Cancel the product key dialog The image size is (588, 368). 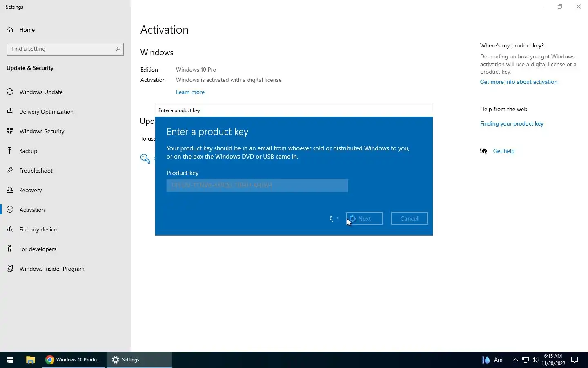tap(410, 218)
